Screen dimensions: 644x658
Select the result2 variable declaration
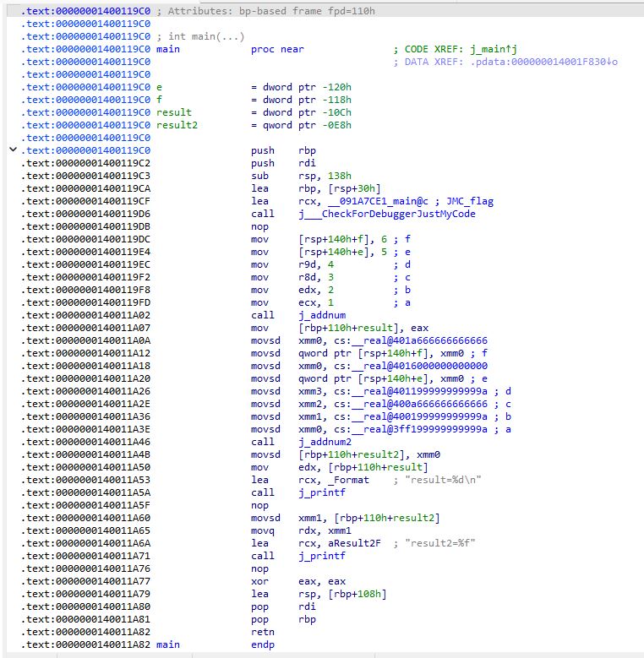pyautogui.click(x=177, y=126)
